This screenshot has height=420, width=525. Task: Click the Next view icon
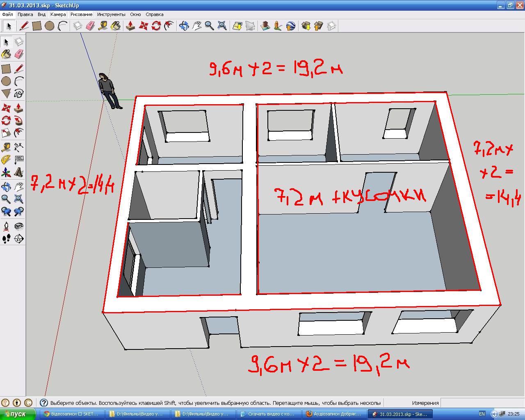19,212
